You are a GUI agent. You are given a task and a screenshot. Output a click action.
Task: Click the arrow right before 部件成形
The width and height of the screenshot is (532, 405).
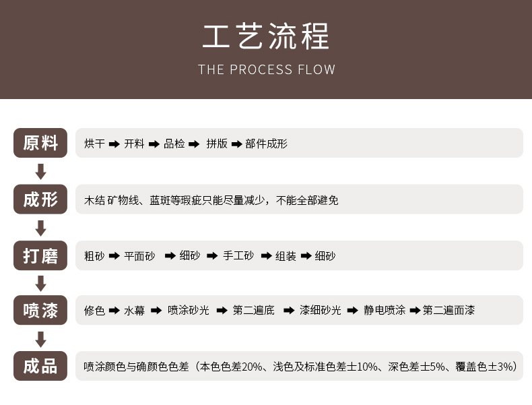click(236, 144)
